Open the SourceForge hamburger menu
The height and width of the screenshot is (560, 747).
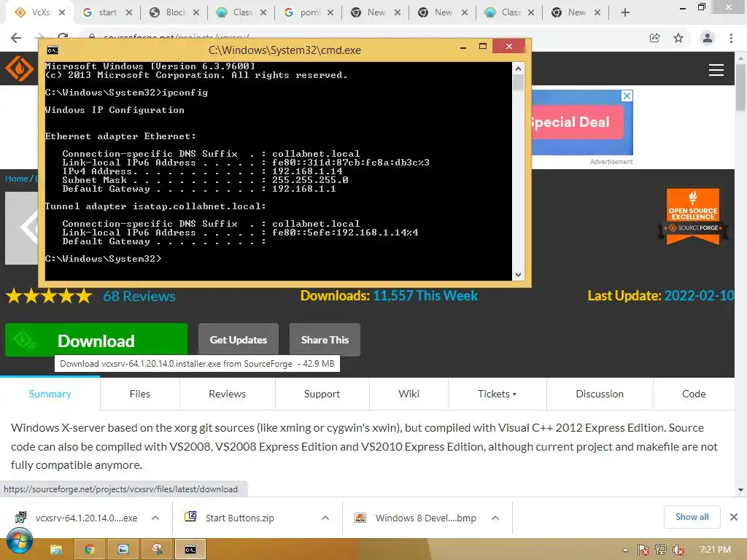[x=716, y=70]
